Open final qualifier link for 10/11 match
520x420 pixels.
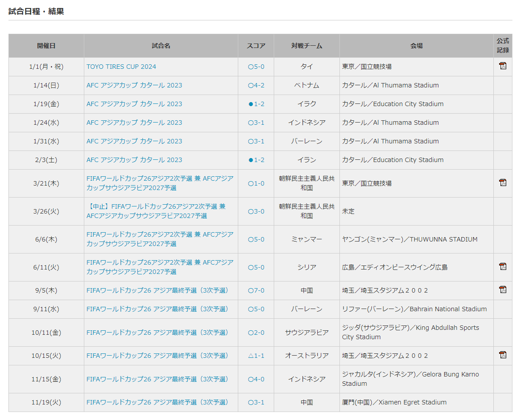158,333
